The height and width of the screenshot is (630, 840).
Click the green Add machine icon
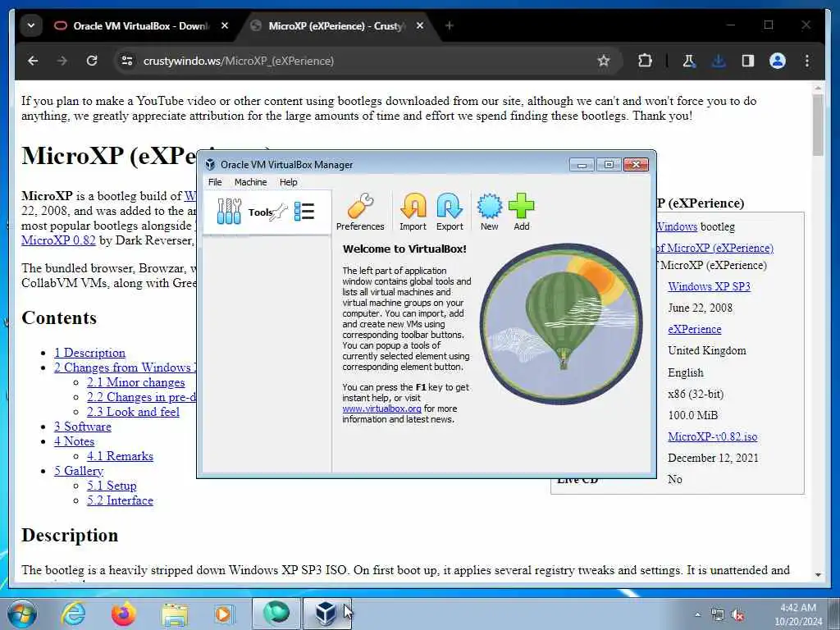click(521, 212)
